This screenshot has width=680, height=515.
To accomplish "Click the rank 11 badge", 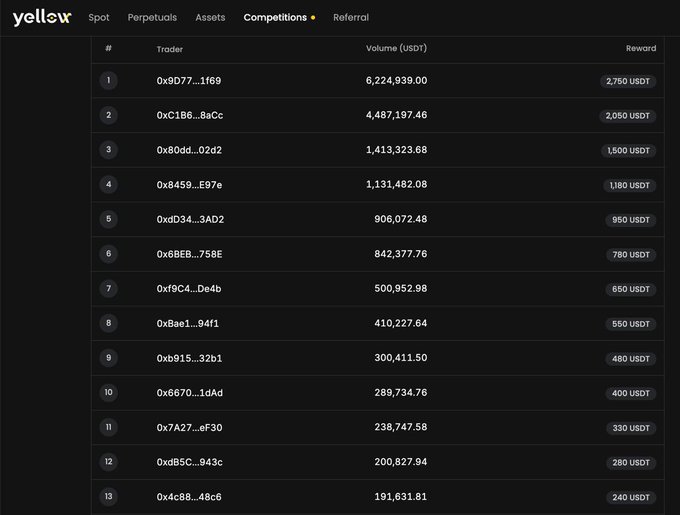I will 108,427.
